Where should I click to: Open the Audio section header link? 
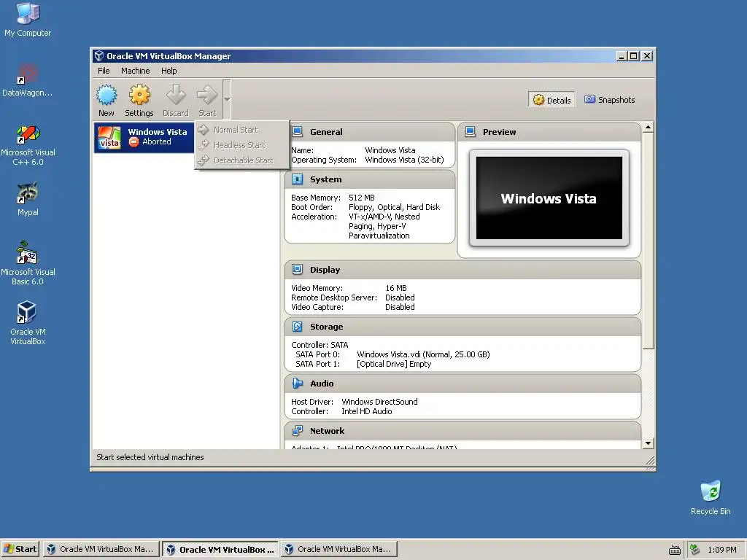[322, 384]
